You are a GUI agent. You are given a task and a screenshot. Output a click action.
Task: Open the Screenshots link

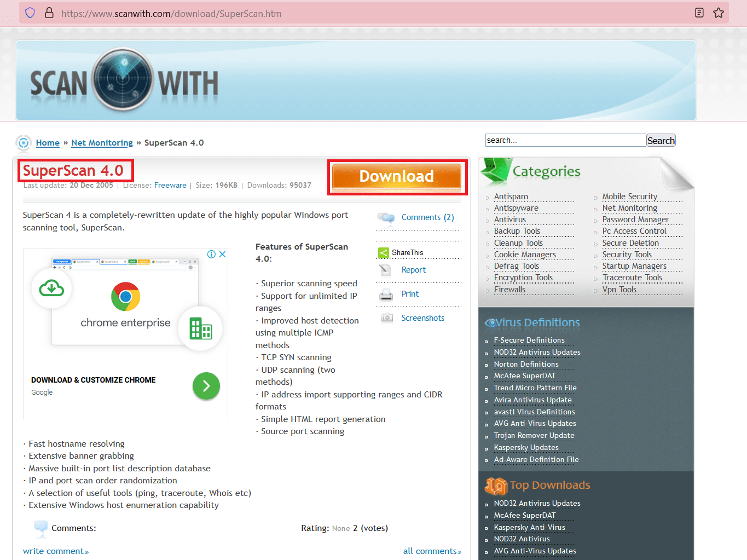(x=423, y=318)
